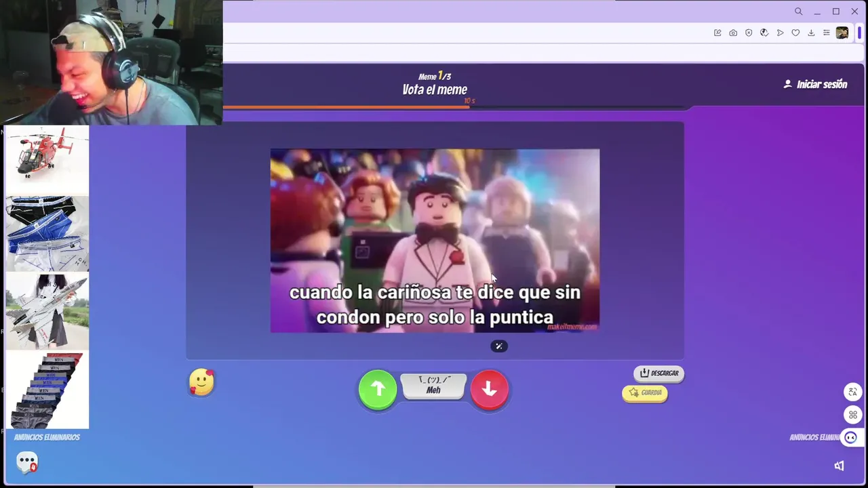Take a snapshot with the camera icon
868x488 pixels.
click(x=733, y=33)
